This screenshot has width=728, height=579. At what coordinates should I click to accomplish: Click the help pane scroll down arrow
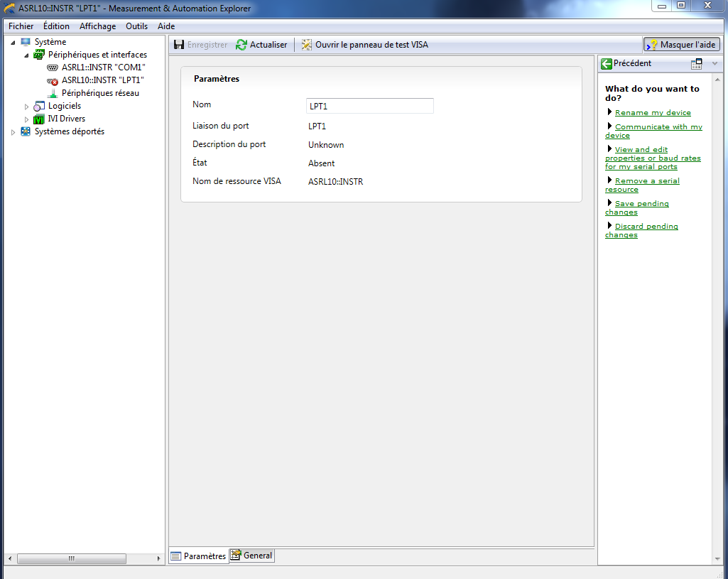[717, 559]
